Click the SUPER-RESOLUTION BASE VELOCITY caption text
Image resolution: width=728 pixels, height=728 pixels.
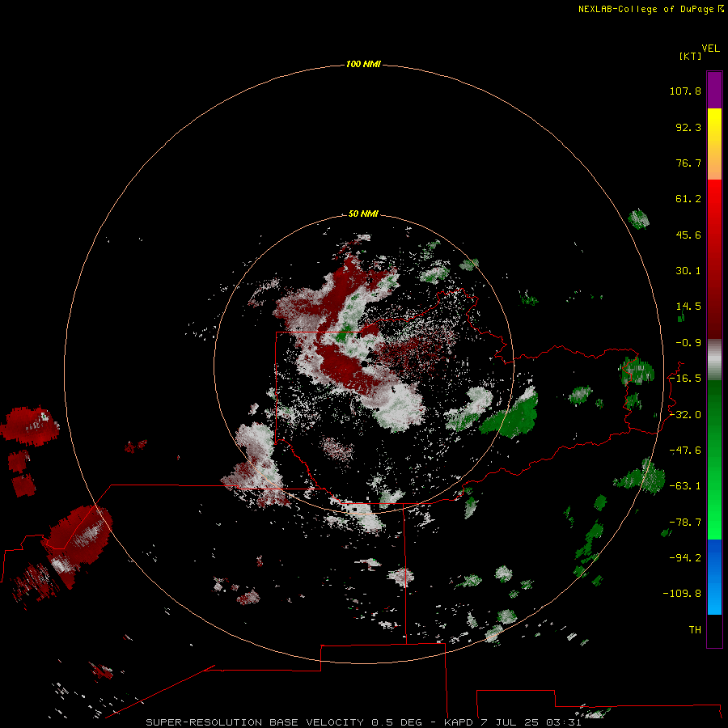coord(255,722)
